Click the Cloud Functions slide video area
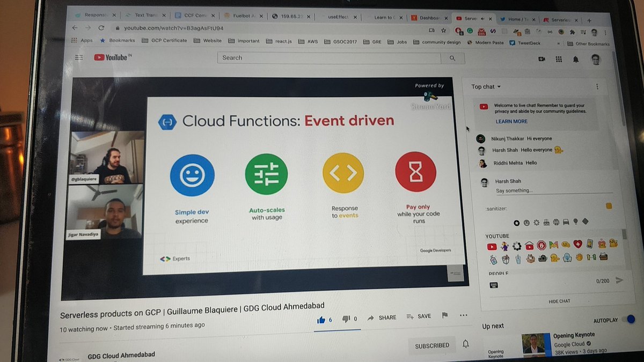 tap(304, 185)
